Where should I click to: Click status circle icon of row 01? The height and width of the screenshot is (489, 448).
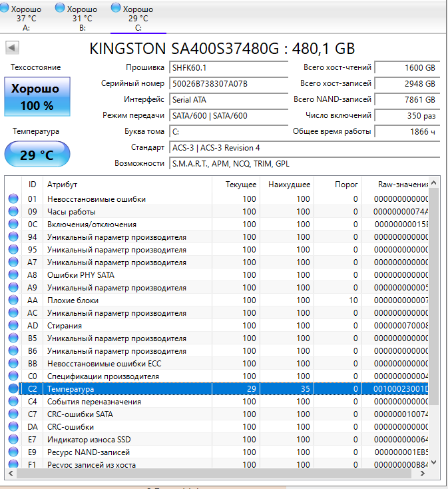click(x=13, y=199)
